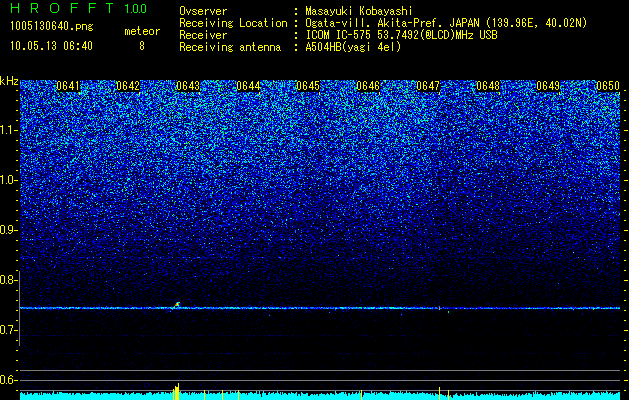Image resolution: width=629 pixels, height=400 pixels.
Task: Click the 0650 time marker
Action: pyautogui.click(x=608, y=86)
